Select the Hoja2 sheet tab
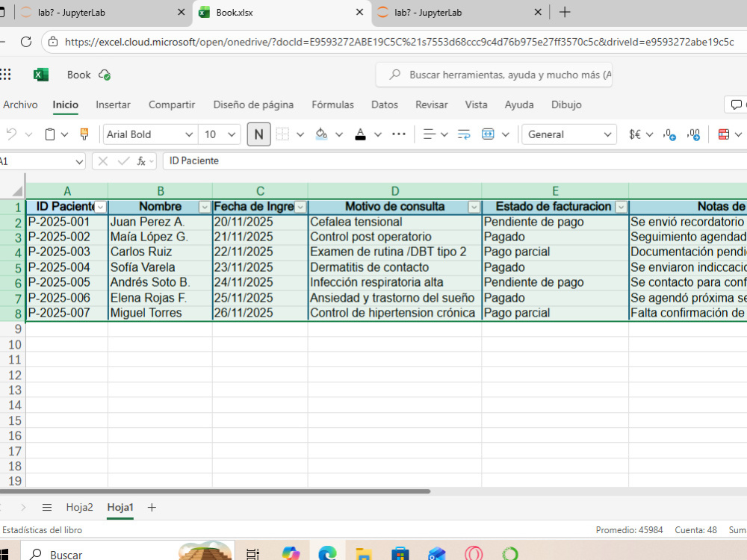The image size is (747, 560). click(80, 507)
